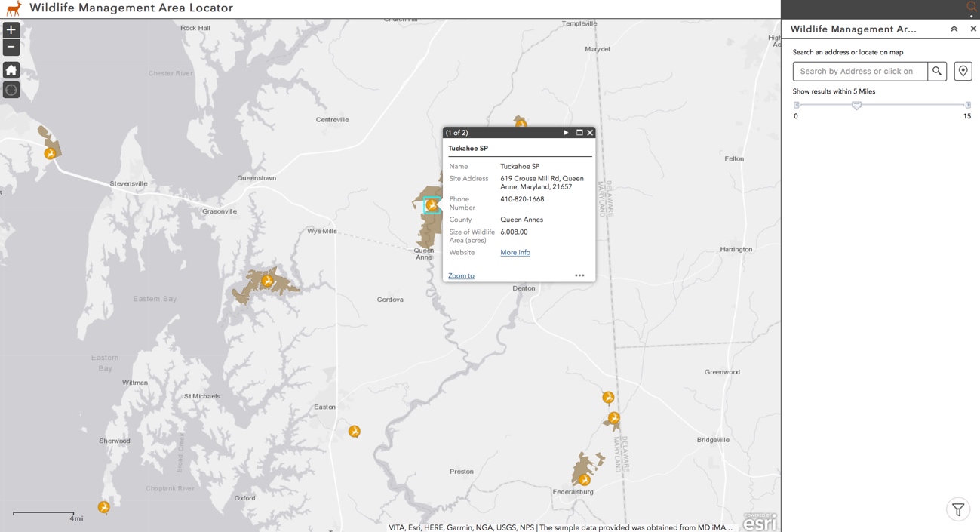The image size is (980, 532).
Task: Maximize the Tuckahoe SP popup
Action: [x=579, y=133]
